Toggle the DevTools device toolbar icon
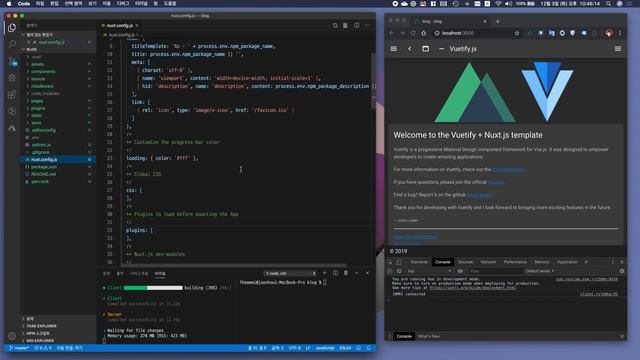This screenshot has height=360, width=640. coord(399,262)
